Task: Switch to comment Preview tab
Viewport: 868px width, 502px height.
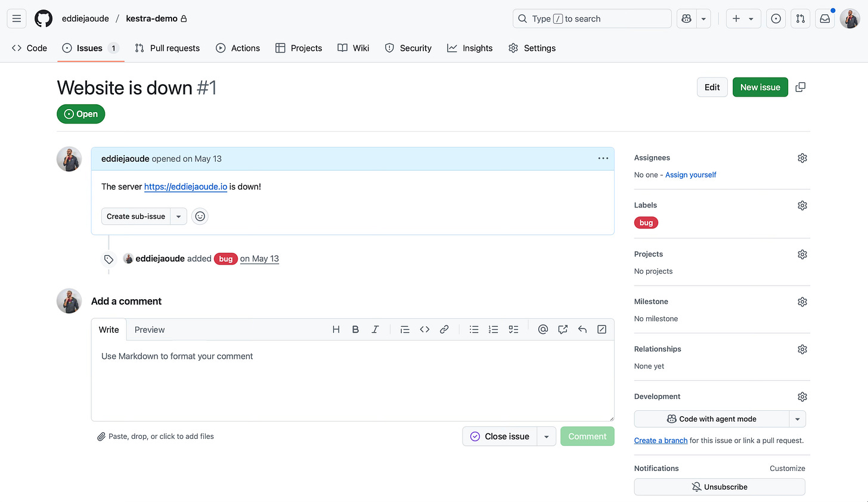Action: [x=150, y=330]
